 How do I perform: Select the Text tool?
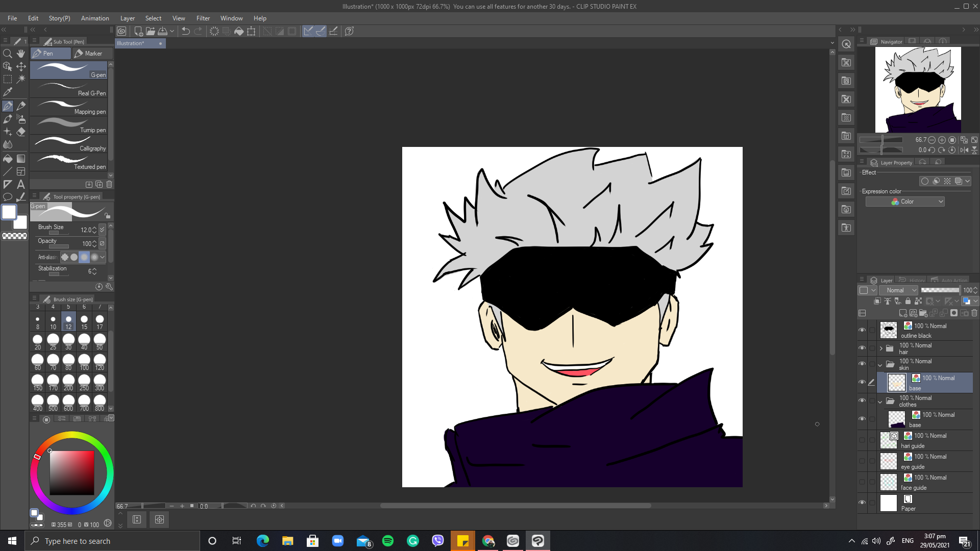[x=21, y=184]
